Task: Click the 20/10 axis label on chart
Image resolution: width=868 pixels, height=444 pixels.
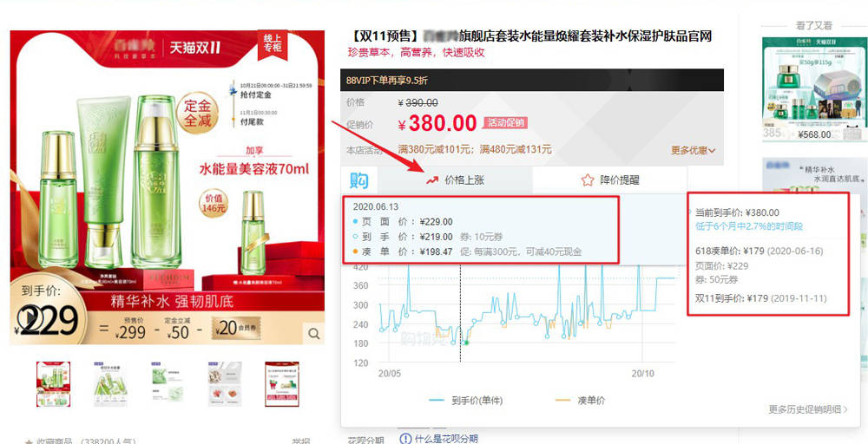Action: (642, 374)
